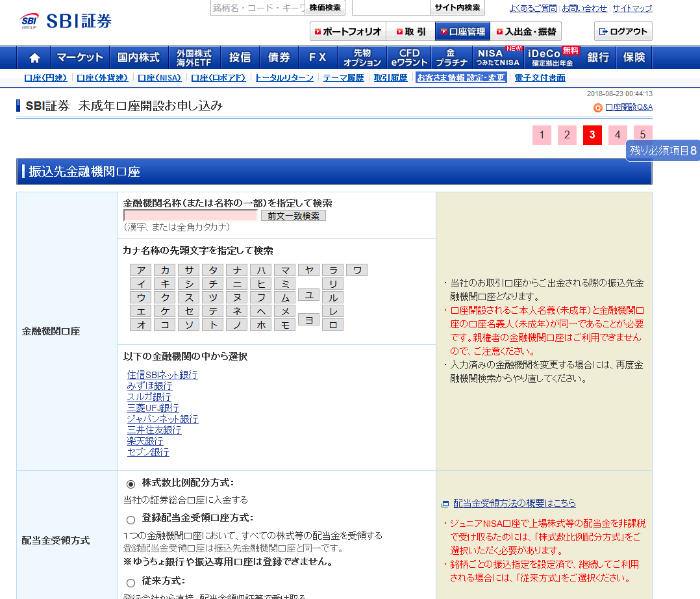Click the kana key カ
This screenshot has width=700, height=599.
[x=165, y=270]
